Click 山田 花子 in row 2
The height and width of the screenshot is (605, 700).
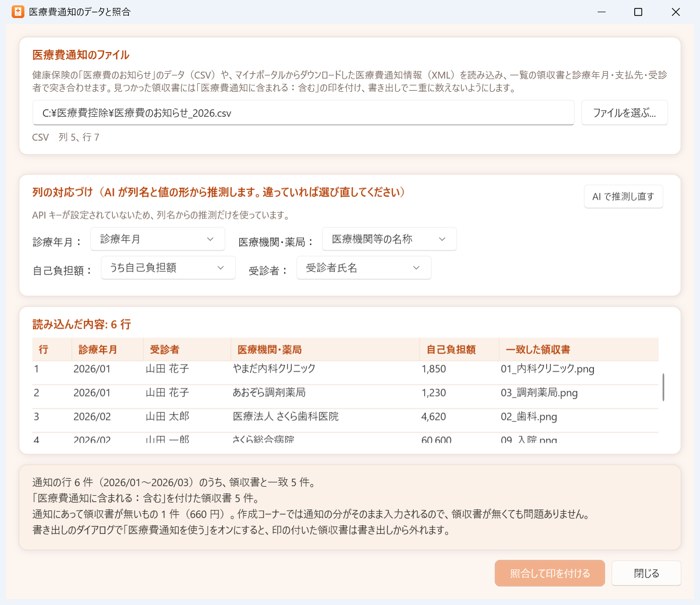click(x=167, y=393)
